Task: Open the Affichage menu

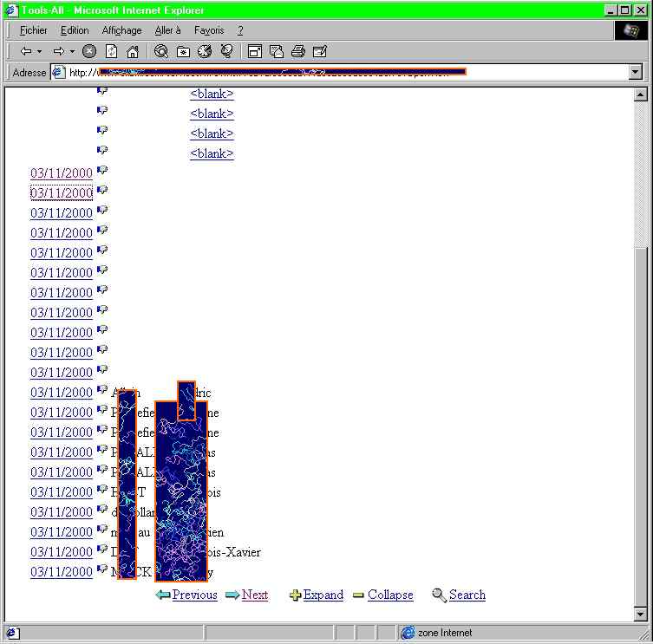Action: point(121,30)
